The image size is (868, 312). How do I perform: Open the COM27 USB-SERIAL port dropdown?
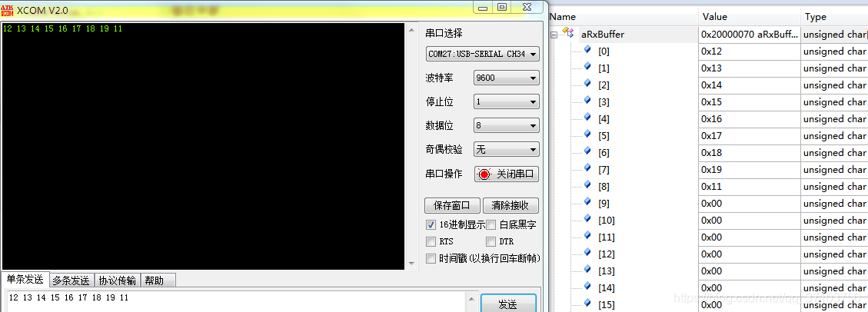pyautogui.click(x=483, y=54)
